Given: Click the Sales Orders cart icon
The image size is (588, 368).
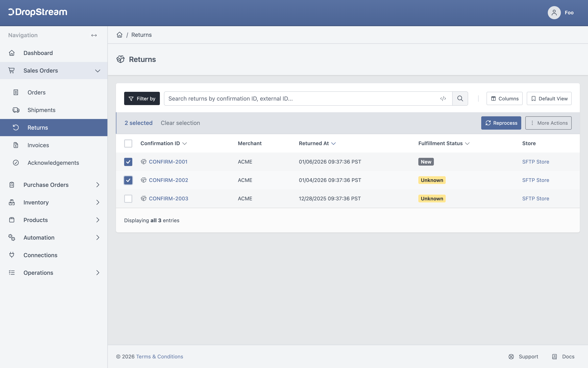Looking at the screenshot, I should coord(11,71).
